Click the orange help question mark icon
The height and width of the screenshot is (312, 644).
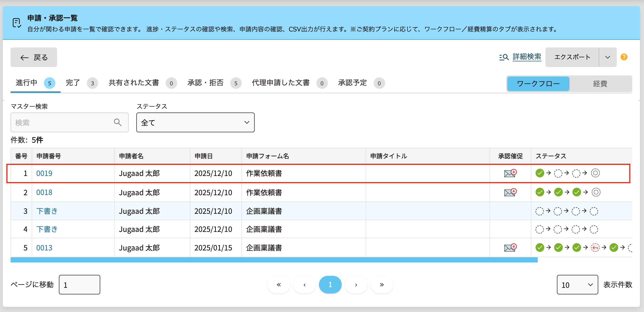point(624,57)
